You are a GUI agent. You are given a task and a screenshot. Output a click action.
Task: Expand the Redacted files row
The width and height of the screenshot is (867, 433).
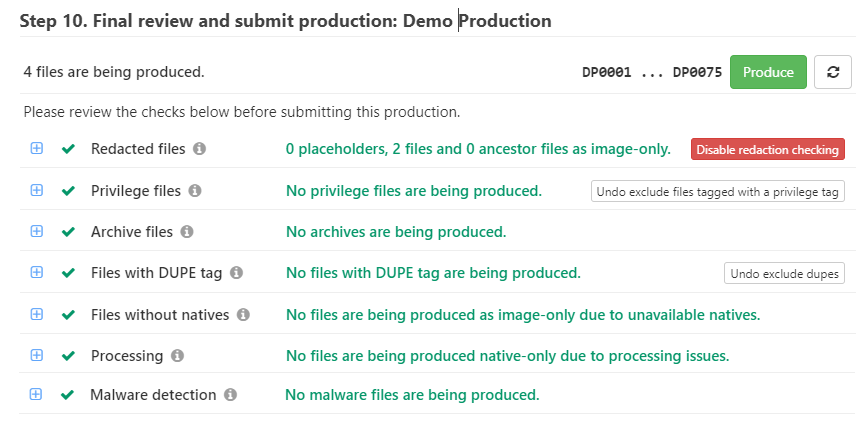coord(37,149)
